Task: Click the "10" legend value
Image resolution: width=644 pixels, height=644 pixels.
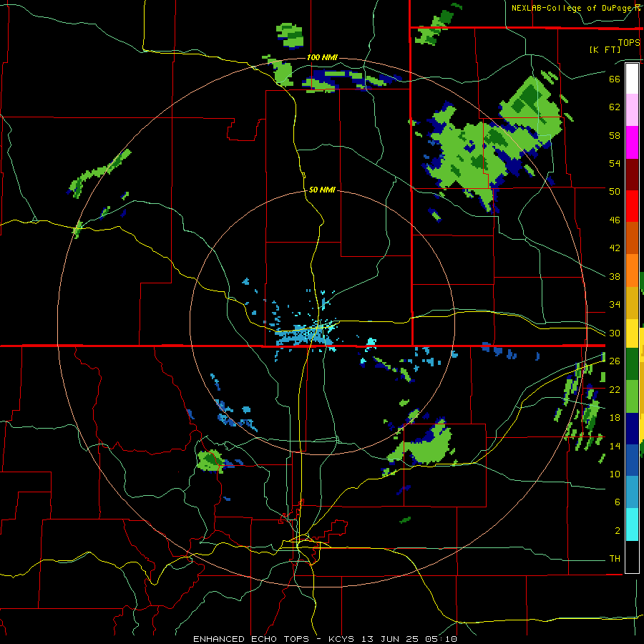Action: point(615,474)
